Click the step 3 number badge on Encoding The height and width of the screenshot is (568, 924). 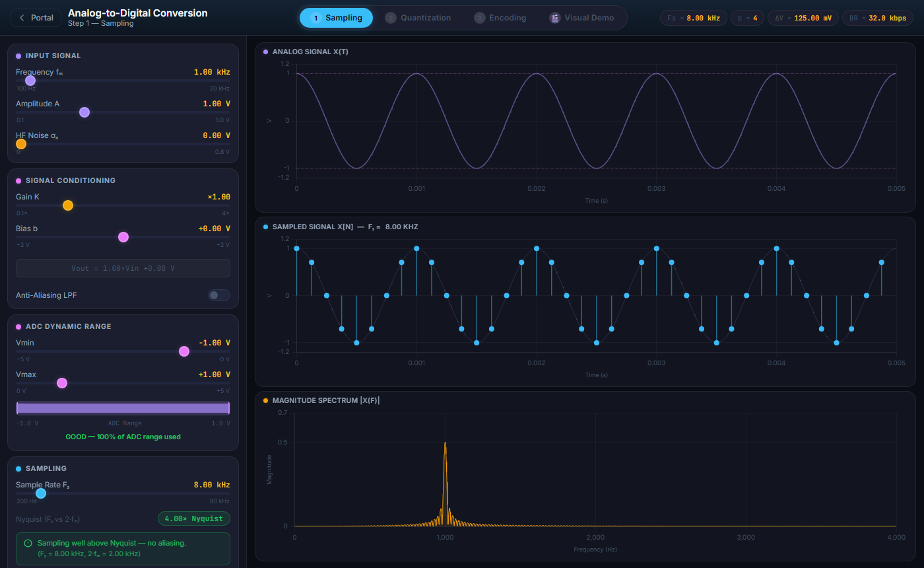click(x=479, y=18)
